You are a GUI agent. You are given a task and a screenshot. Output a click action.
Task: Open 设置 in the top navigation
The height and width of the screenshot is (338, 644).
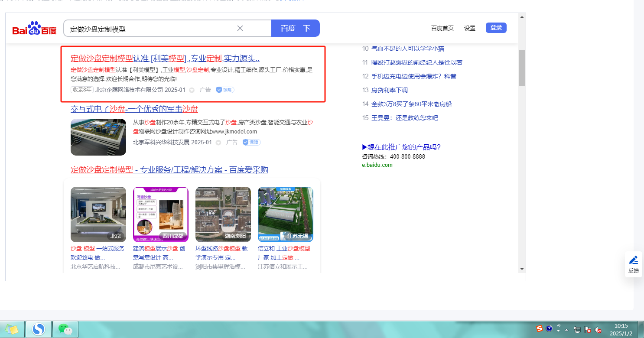tap(470, 28)
